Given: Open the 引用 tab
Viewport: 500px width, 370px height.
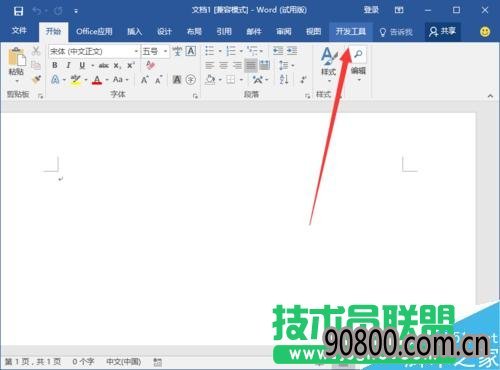Looking at the screenshot, I should (224, 32).
